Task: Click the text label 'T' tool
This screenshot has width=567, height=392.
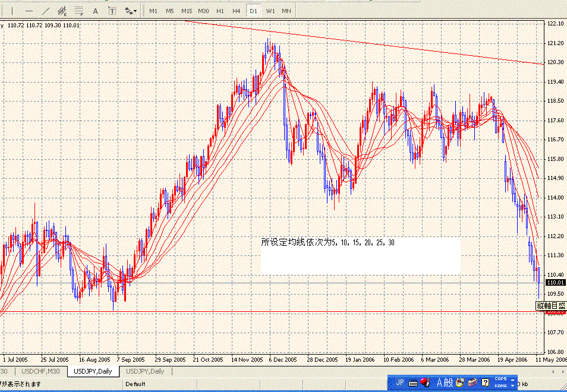Action: [112, 11]
